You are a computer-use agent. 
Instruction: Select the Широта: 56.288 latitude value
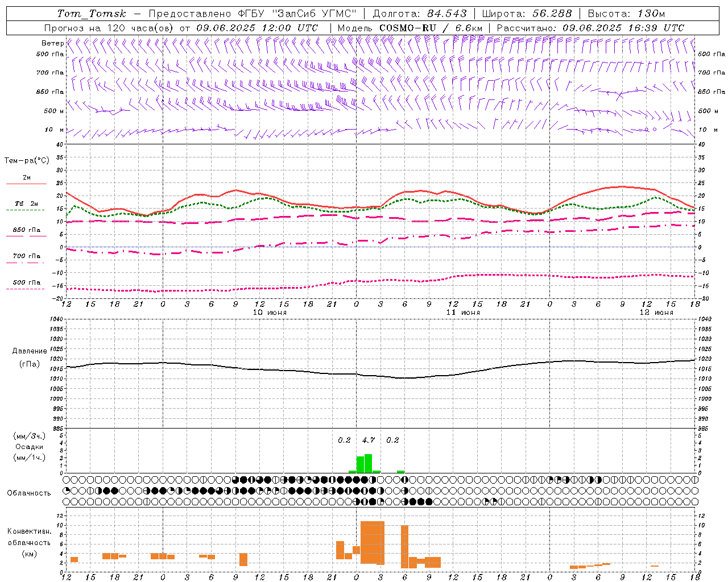coord(527,14)
